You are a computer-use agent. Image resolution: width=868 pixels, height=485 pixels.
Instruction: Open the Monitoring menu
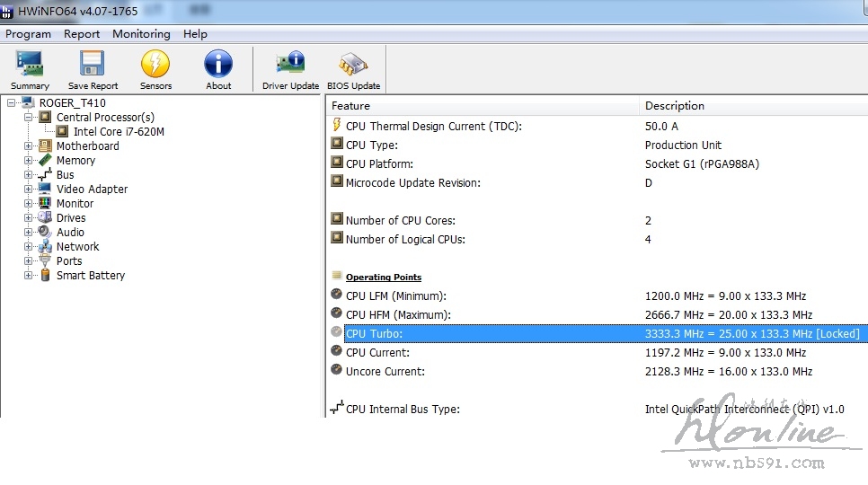[141, 34]
